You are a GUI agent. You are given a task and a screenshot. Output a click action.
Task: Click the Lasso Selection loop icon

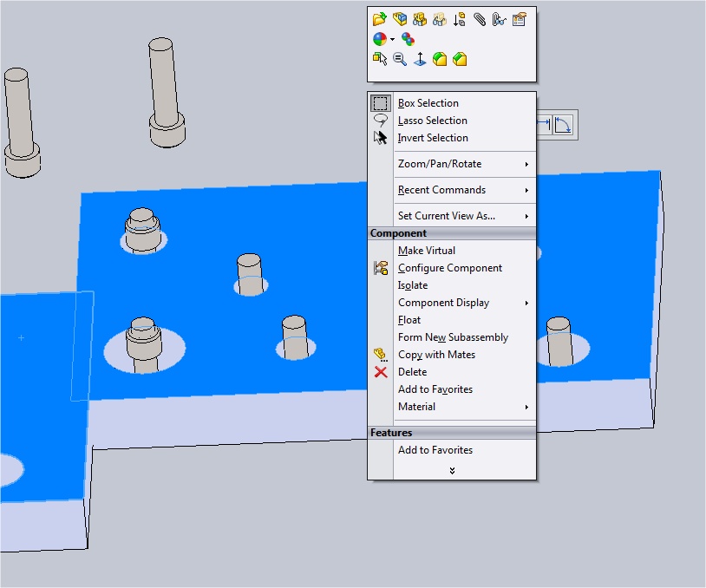[x=381, y=121]
